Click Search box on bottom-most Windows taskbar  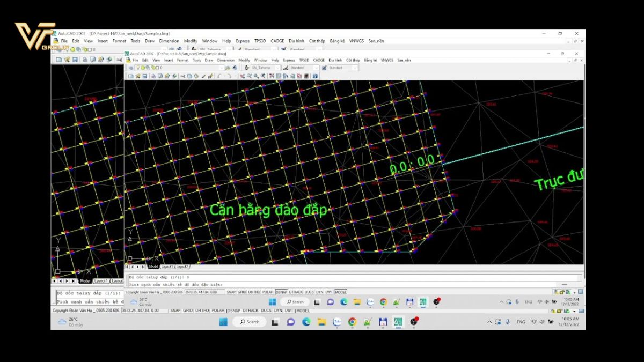249,322
